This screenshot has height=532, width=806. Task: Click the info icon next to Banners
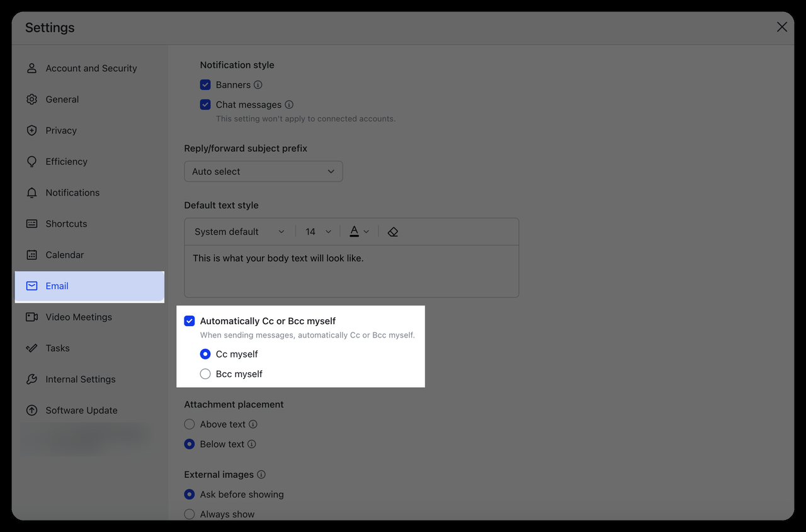pos(258,85)
